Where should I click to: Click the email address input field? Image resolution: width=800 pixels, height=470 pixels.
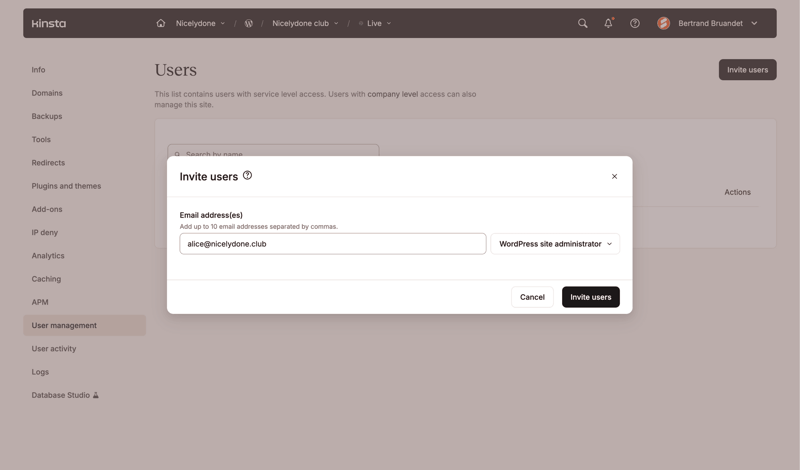[333, 244]
